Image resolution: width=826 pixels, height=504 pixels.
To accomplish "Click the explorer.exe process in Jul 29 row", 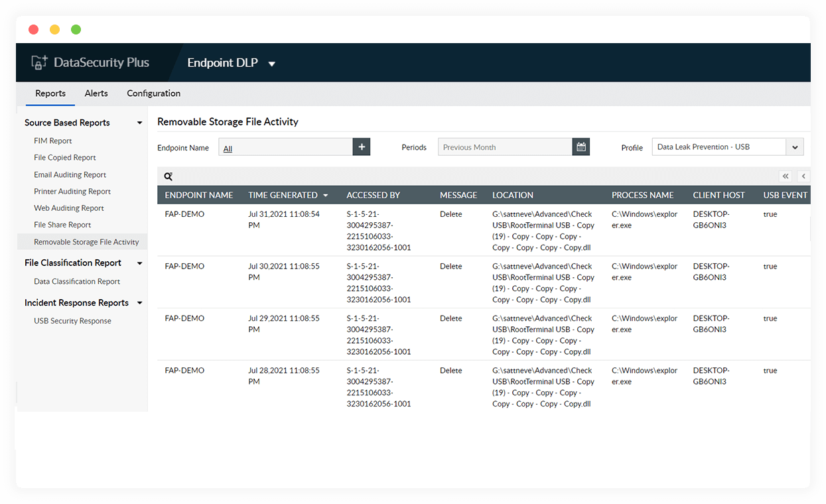I will [x=645, y=324].
